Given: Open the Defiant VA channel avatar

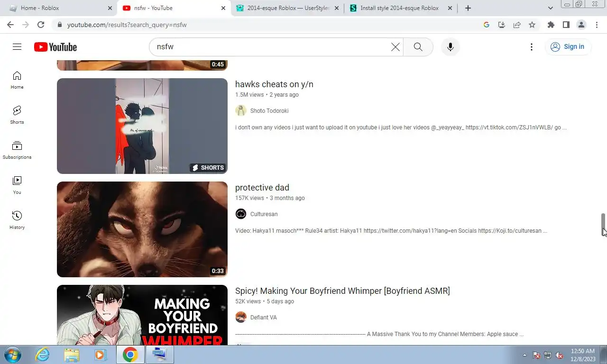Looking at the screenshot, I should 241,317.
